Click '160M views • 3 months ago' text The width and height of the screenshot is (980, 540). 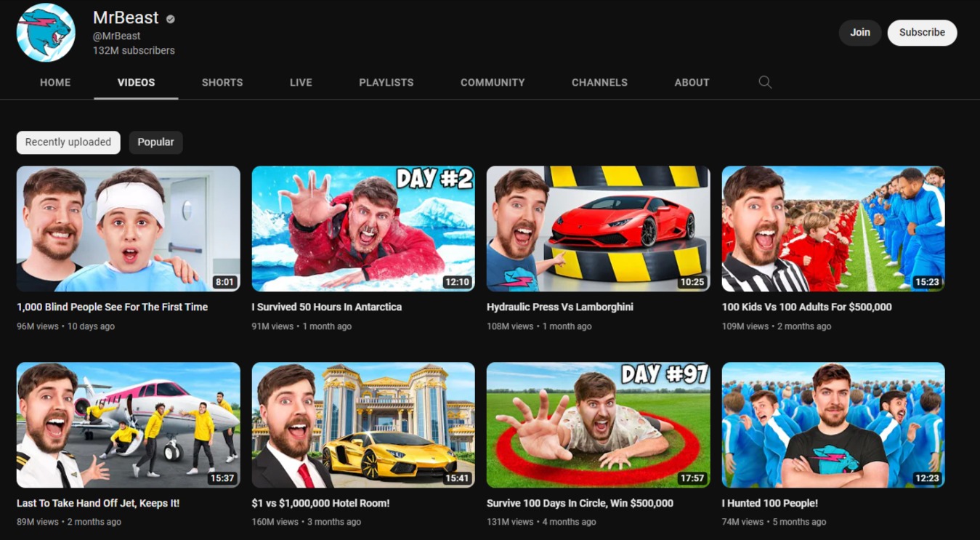point(307,522)
